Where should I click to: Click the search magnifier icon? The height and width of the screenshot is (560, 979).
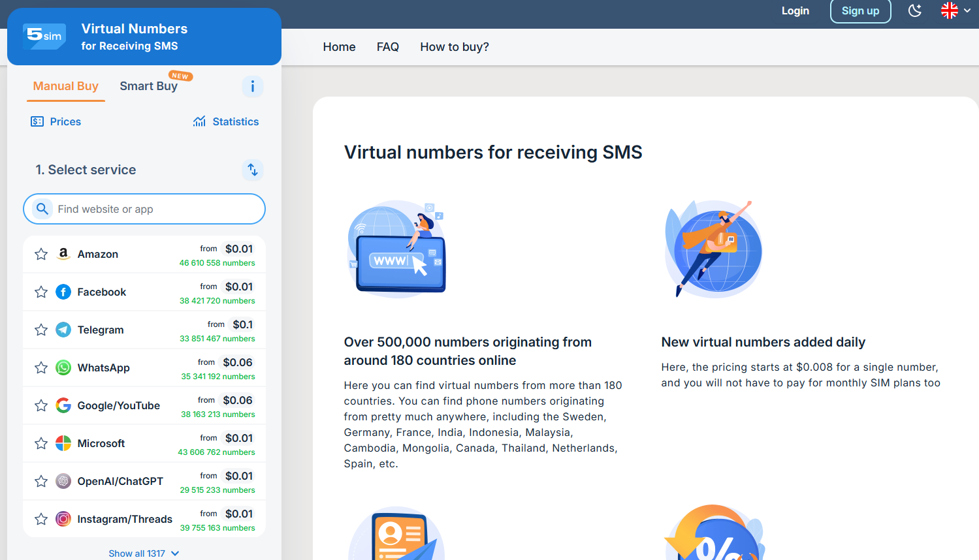click(x=42, y=209)
